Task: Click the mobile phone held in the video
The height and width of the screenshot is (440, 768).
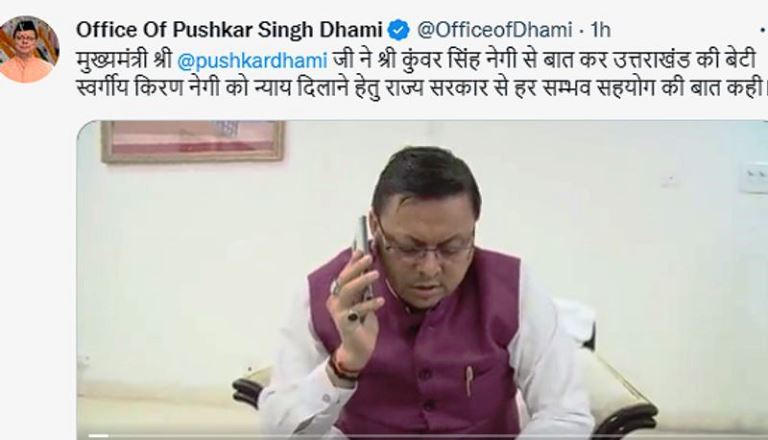Action: point(363,257)
